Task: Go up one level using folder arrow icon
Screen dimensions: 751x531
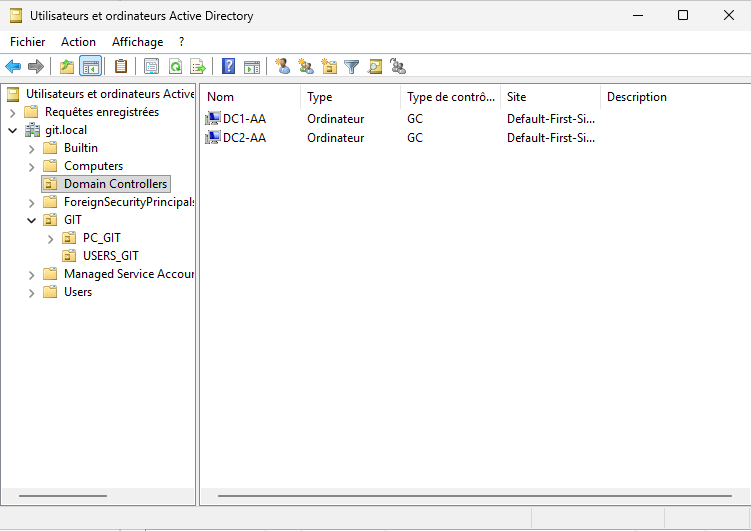Action: pyautogui.click(x=67, y=67)
